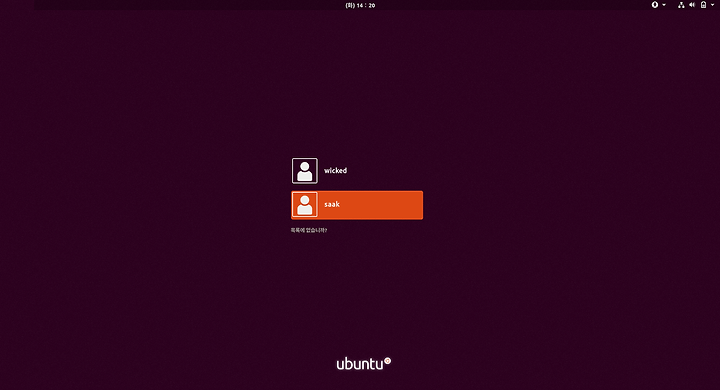Screen dimensions: 720x390
Task: Click the wicked user avatar icon
Action: pos(304,171)
